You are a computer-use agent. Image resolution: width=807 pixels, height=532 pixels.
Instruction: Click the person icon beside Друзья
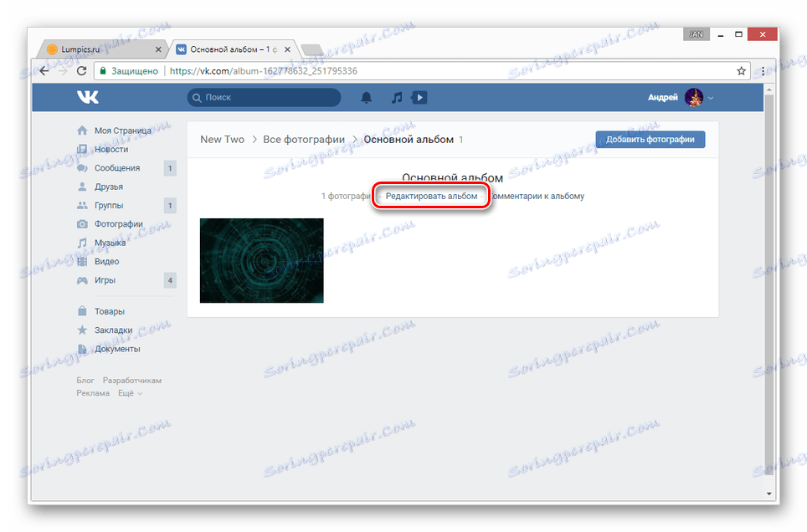(x=82, y=187)
